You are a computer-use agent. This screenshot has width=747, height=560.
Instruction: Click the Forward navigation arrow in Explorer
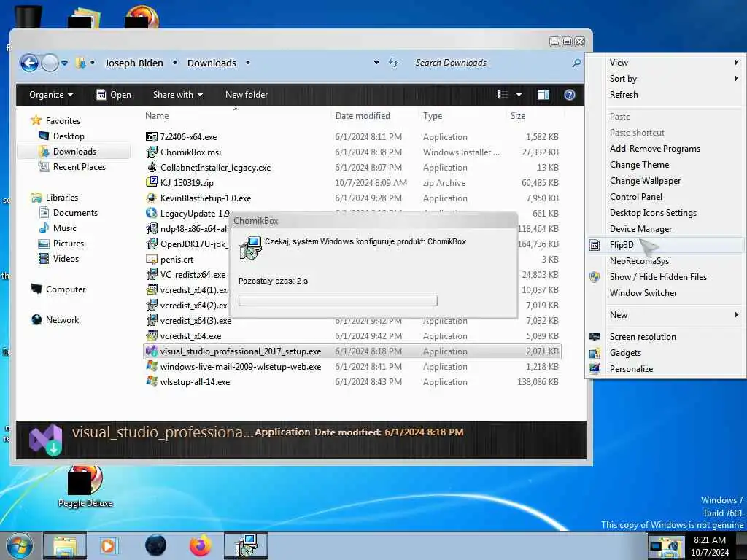tap(50, 63)
